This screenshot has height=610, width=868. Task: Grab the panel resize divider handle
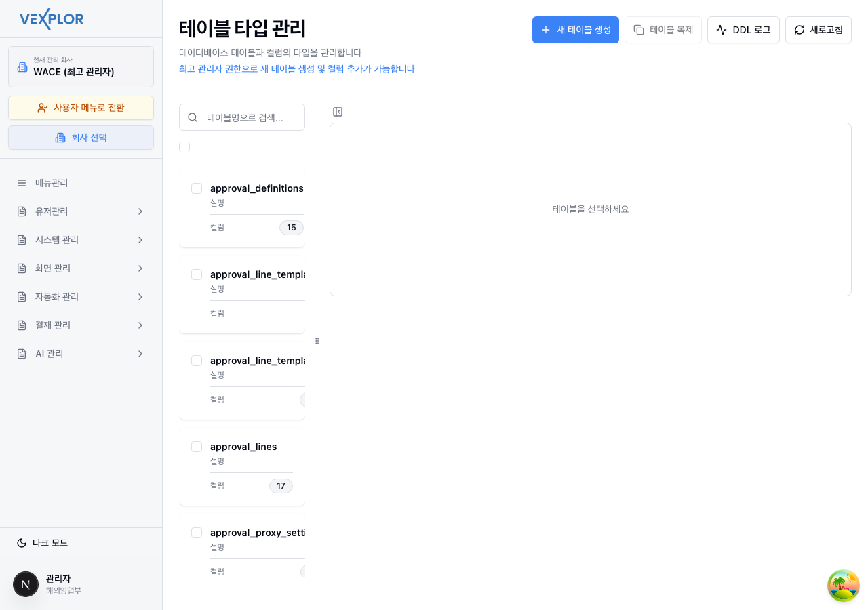point(317,341)
